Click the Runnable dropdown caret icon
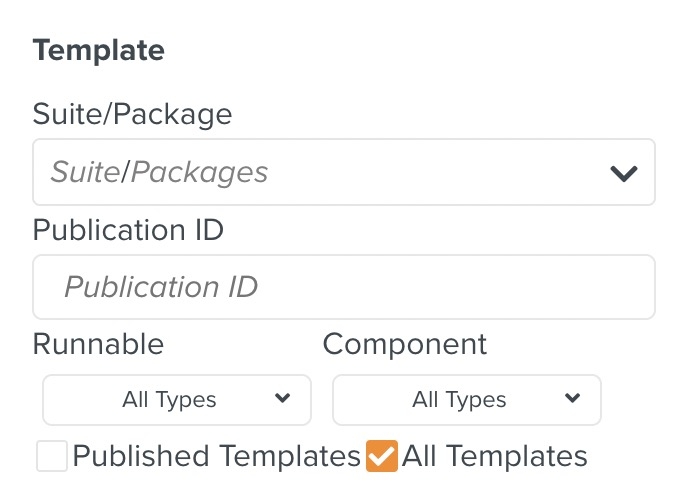The image size is (684, 498). 283,399
